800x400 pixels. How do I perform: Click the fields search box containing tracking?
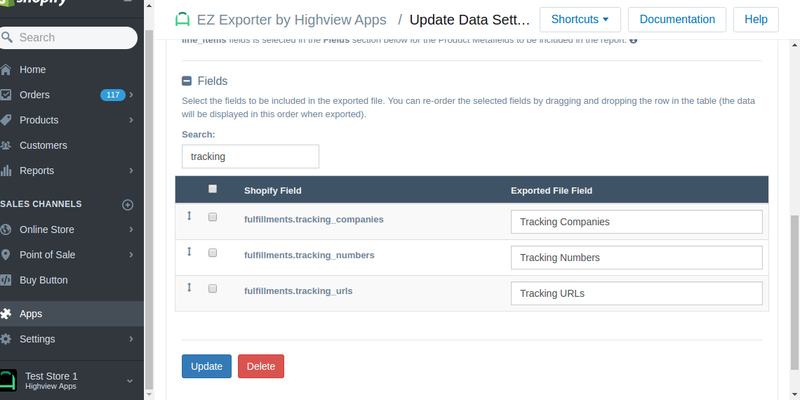(x=251, y=156)
